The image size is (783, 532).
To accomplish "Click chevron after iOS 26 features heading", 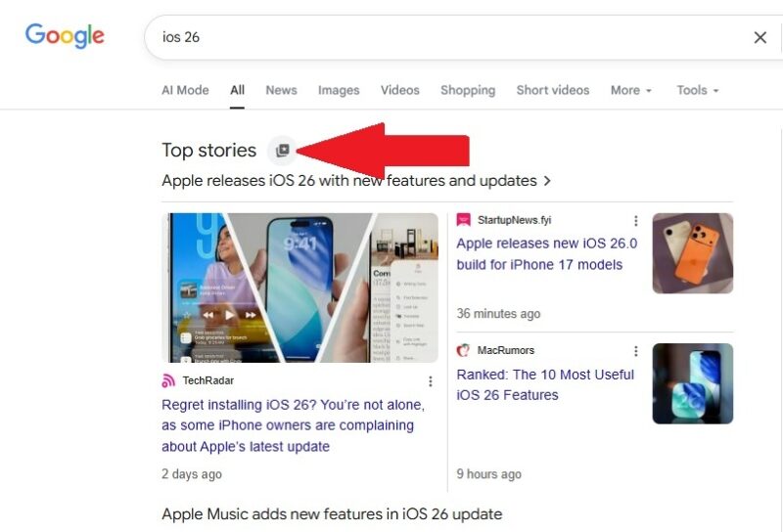I will [547, 181].
